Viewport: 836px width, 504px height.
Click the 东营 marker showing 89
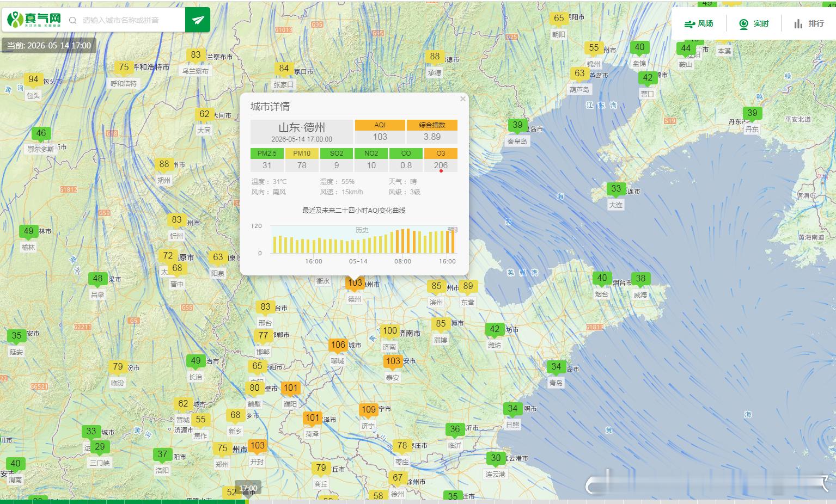coord(468,286)
